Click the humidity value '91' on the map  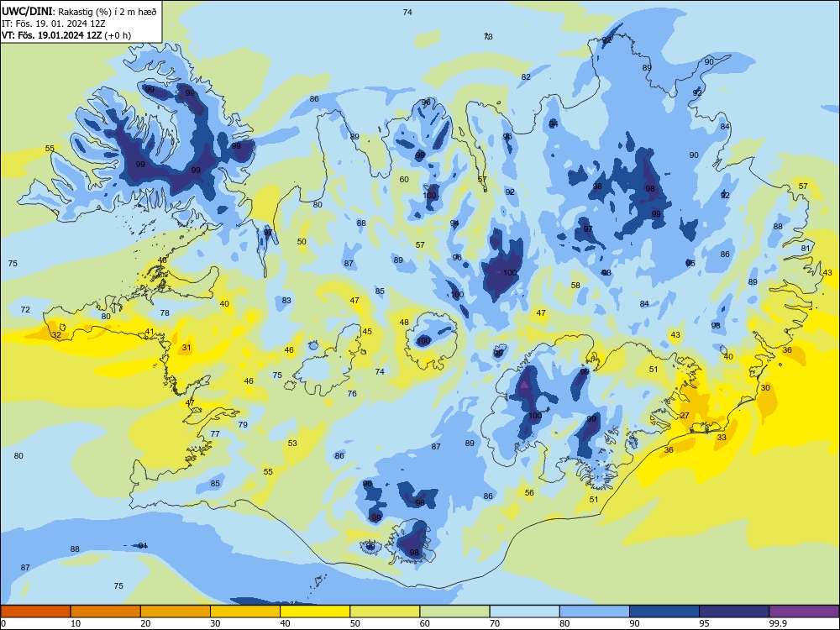[143, 545]
